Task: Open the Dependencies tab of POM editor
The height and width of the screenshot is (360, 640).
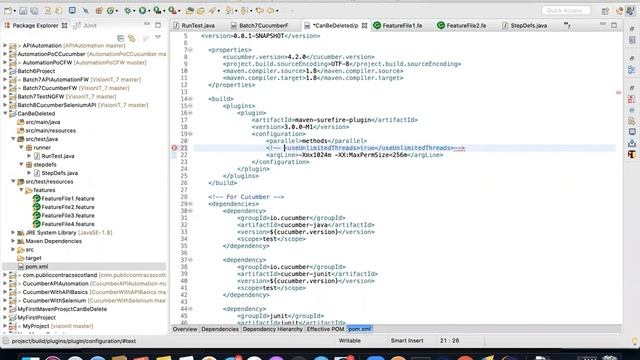Action: (220, 329)
